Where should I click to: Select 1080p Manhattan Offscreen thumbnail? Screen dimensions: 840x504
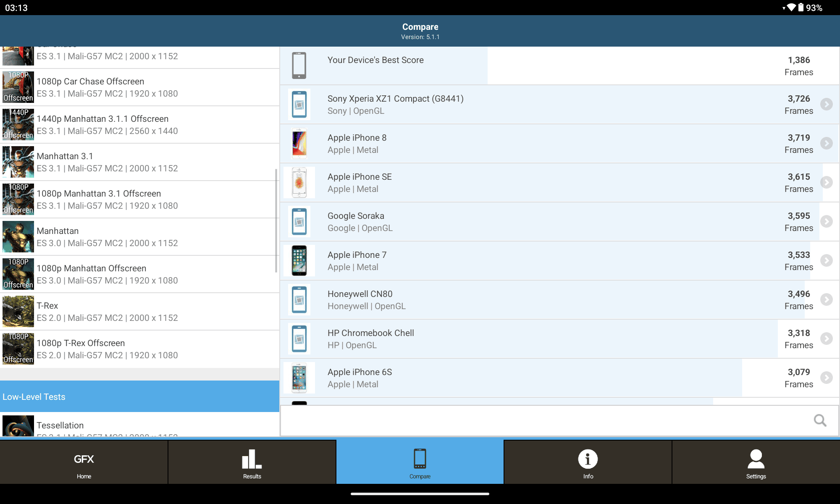coord(18,274)
